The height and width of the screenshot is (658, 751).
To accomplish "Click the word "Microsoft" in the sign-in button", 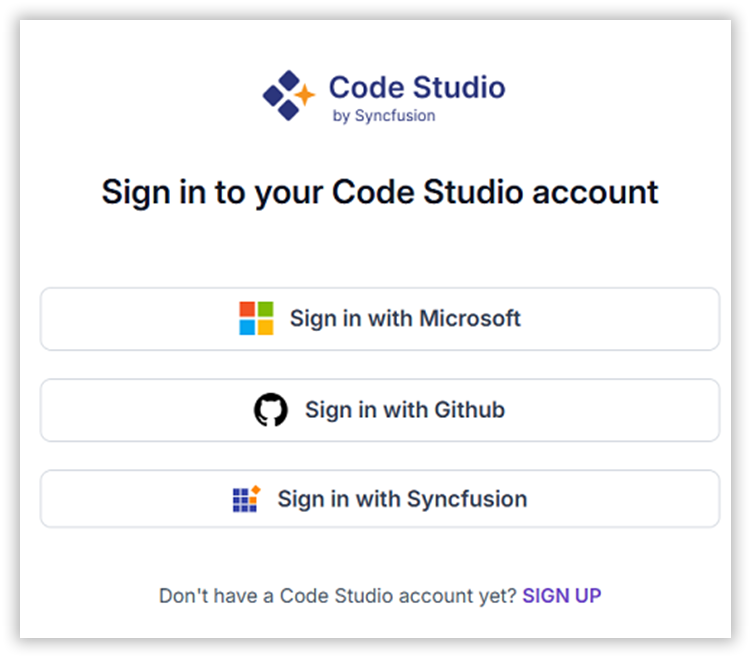I will click(x=470, y=318).
